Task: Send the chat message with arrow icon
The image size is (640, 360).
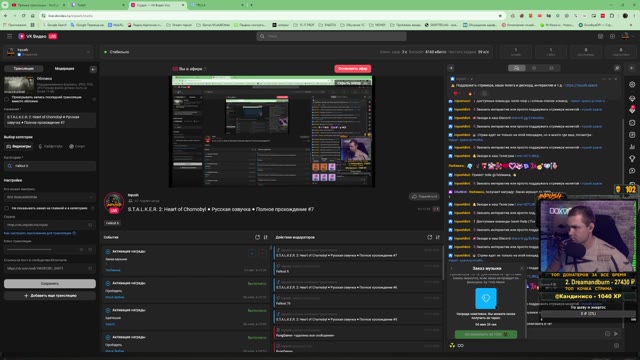Action: [616, 334]
